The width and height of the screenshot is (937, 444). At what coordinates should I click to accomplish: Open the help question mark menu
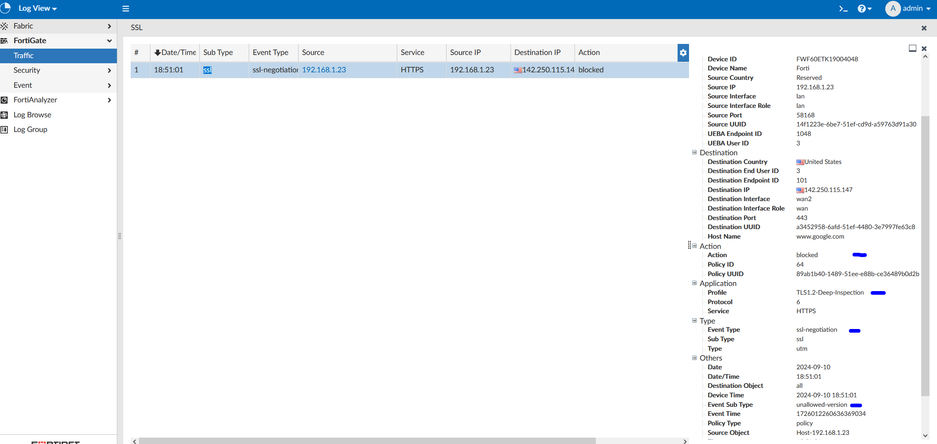coord(864,9)
